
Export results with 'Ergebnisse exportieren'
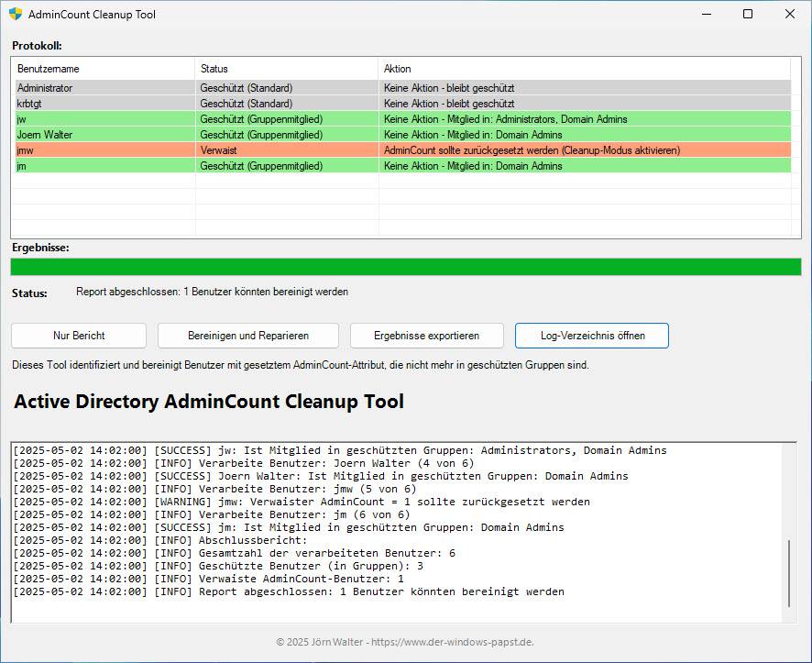point(426,336)
